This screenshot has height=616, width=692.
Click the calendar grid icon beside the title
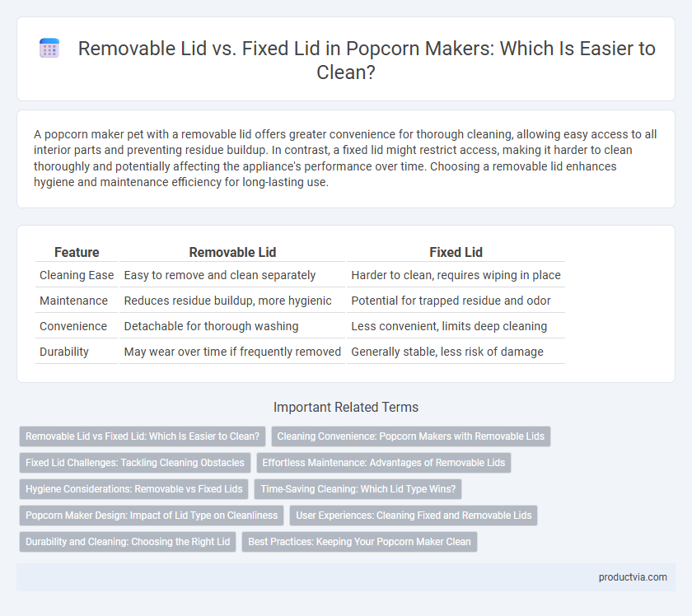49,48
